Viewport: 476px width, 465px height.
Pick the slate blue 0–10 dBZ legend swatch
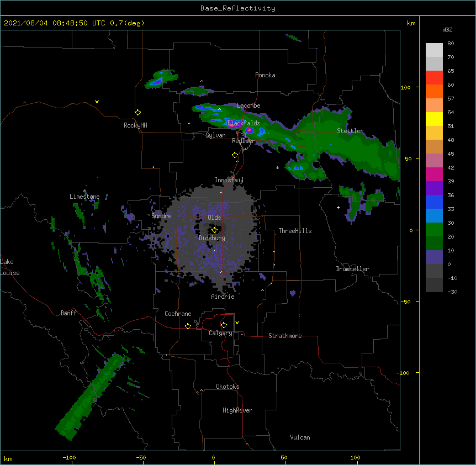[x=434, y=257]
